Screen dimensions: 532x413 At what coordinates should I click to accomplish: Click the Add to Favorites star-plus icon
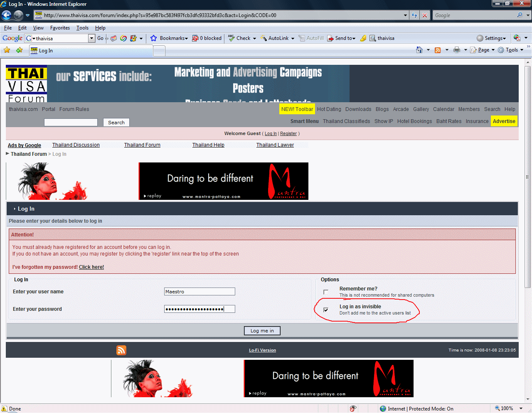19,50
